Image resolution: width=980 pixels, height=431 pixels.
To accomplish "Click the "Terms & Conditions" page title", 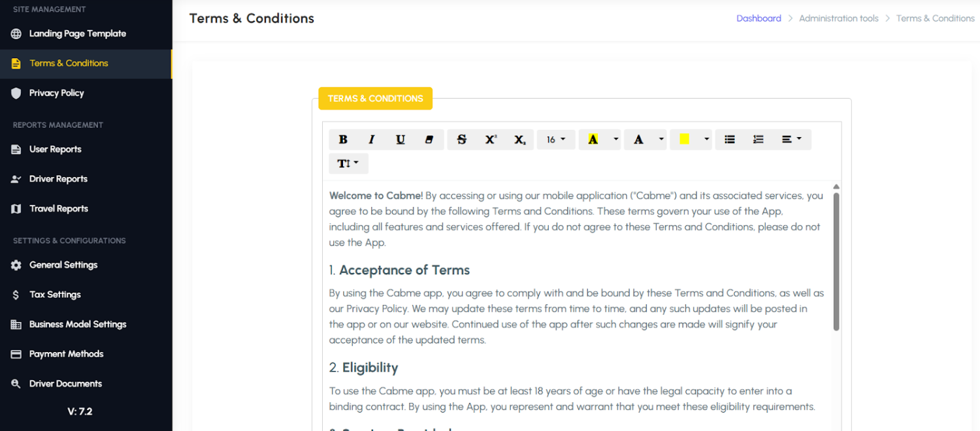I will point(252,18).
